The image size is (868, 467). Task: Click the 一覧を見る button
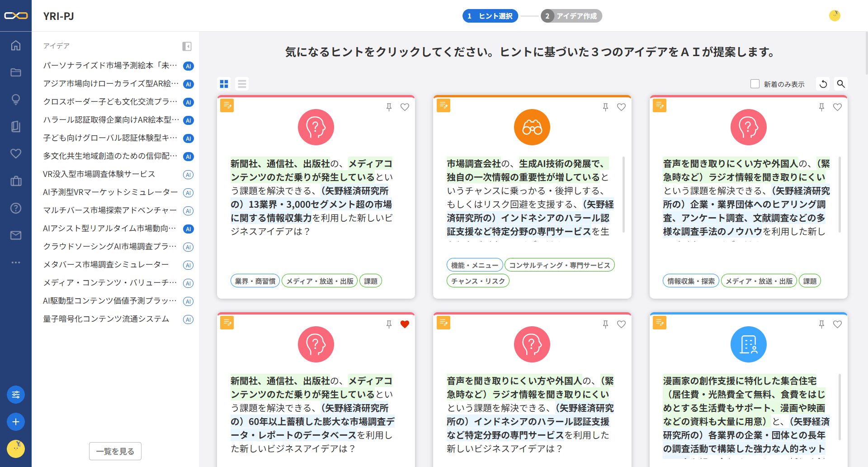coord(115,451)
